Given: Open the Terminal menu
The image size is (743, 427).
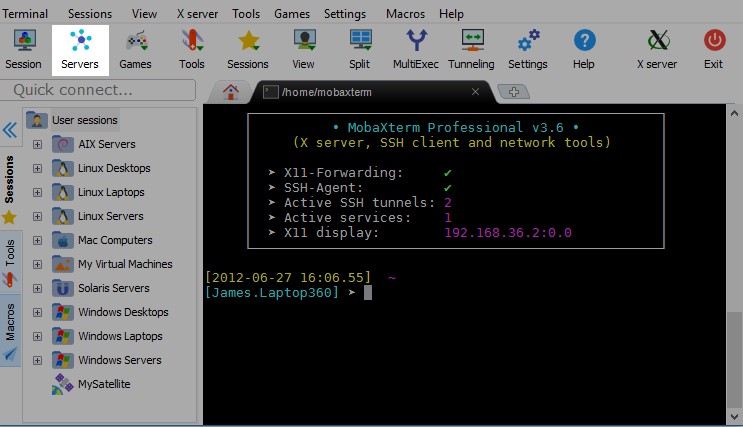Looking at the screenshot, I should click(25, 14).
